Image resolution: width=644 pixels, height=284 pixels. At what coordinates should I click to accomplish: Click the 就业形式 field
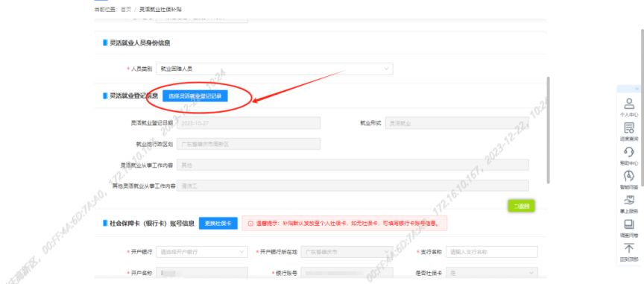[x=457, y=123]
